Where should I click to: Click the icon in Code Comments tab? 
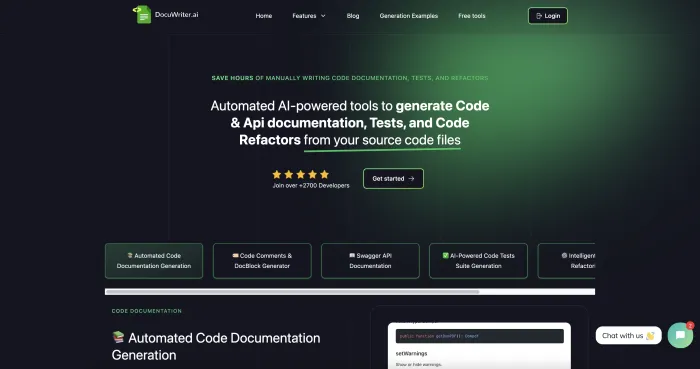235,256
